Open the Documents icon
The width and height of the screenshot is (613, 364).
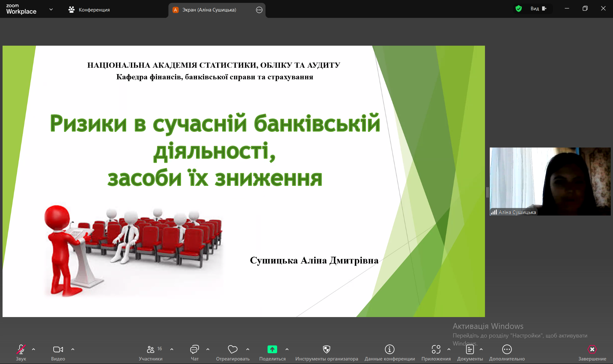[470, 349]
